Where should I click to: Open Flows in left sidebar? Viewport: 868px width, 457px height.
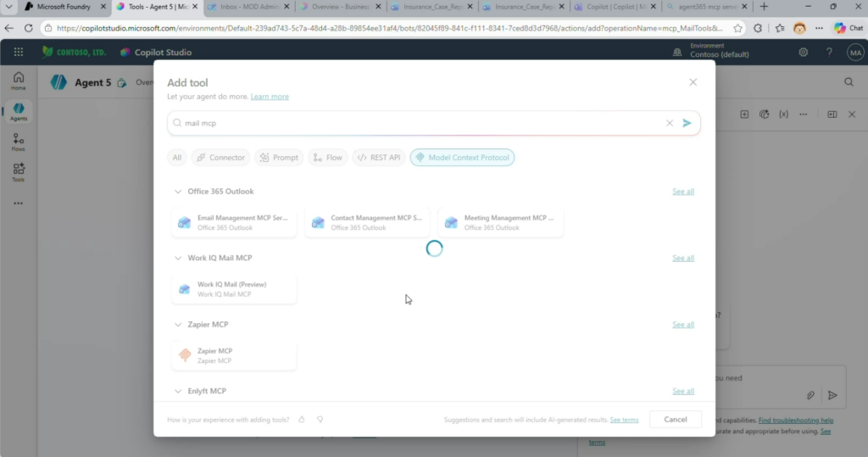pos(18,142)
